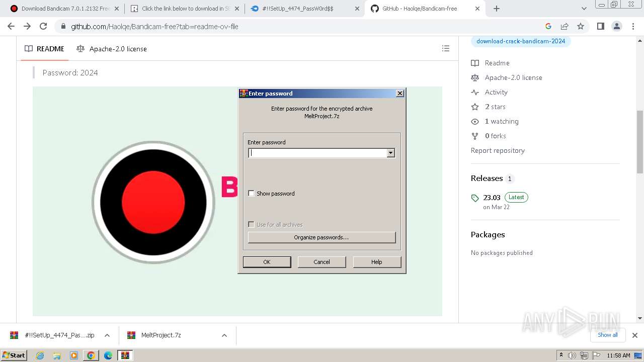The height and width of the screenshot is (362, 644).
Task: Click the 11:58 AM system clock
Action: click(618, 355)
